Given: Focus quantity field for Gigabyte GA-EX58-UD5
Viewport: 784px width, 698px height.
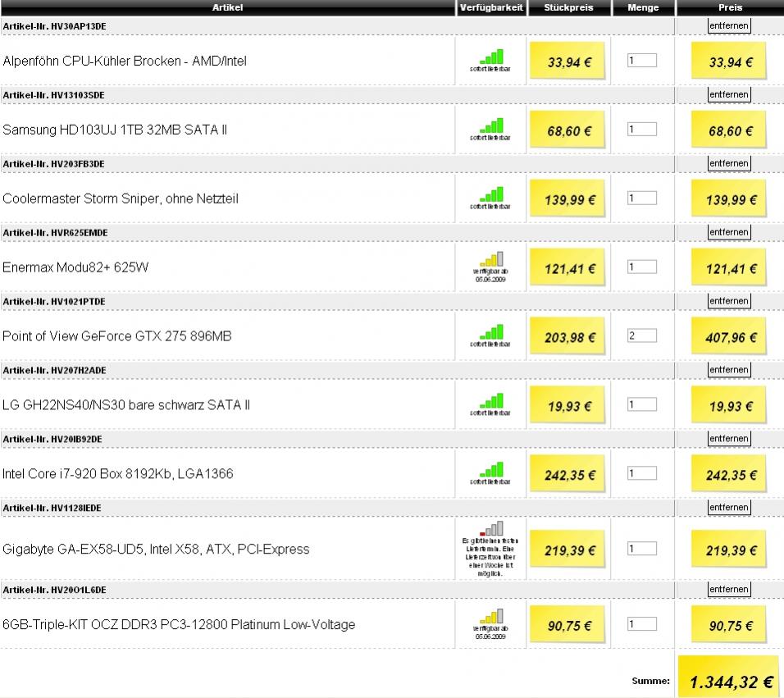Looking at the screenshot, I should click(x=642, y=549).
